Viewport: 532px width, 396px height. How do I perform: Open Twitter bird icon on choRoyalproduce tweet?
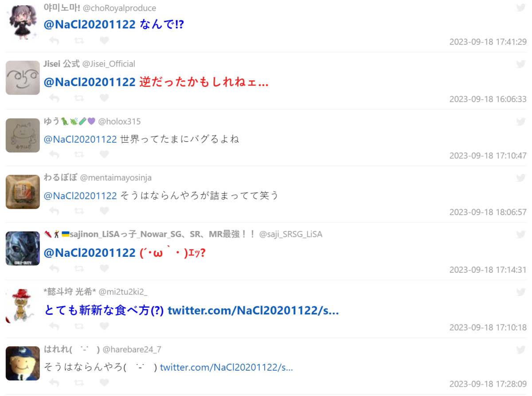[521, 7]
